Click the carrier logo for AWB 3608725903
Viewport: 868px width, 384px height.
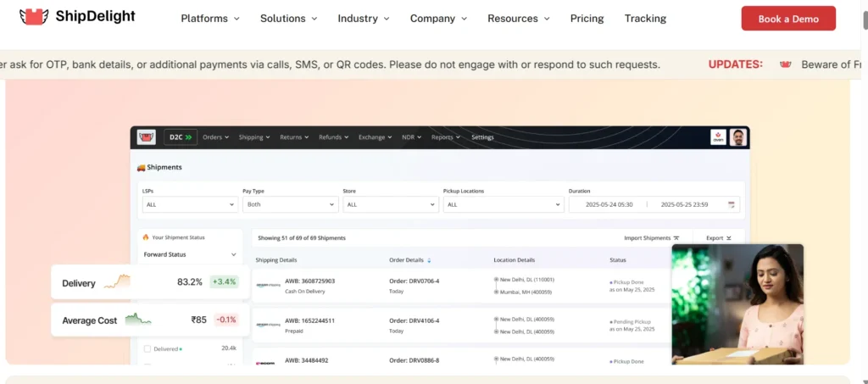pos(268,286)
